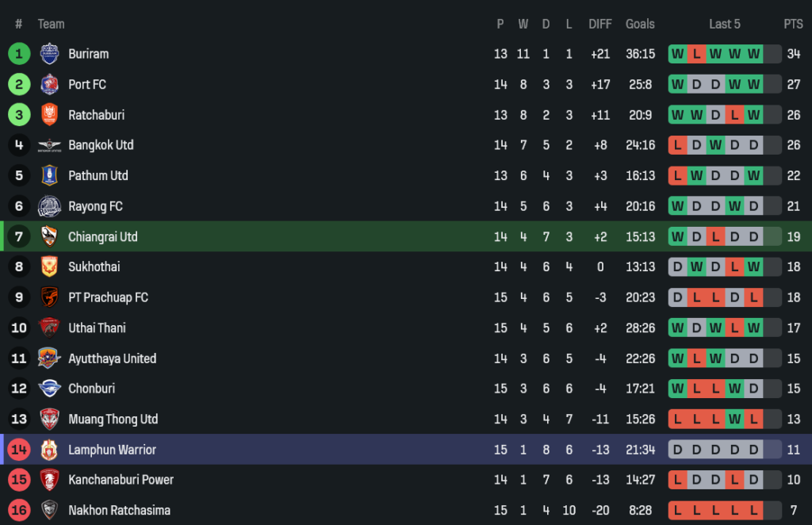Sort the table by PTS column
This screenshot has width=812, height=525.
[x=793, y=24]
